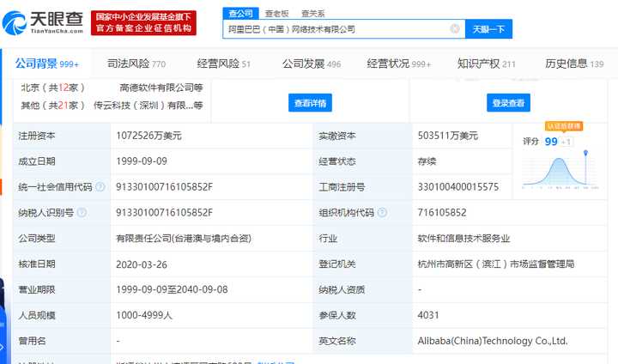Click the score distribution chart
Screen dimensions: 618x364
tap(560, 170)
